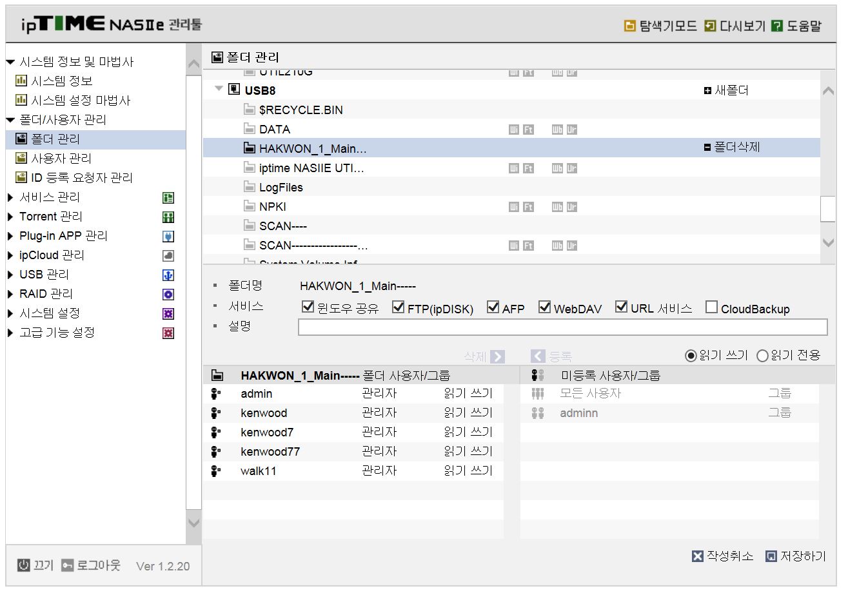
Task: Click the 다시보기 refresh icon
Action: coord(710,26)
